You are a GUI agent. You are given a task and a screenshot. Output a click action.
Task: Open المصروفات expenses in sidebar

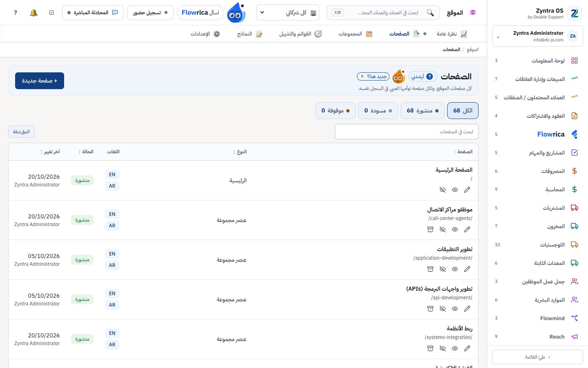click(x=537, y=171)
